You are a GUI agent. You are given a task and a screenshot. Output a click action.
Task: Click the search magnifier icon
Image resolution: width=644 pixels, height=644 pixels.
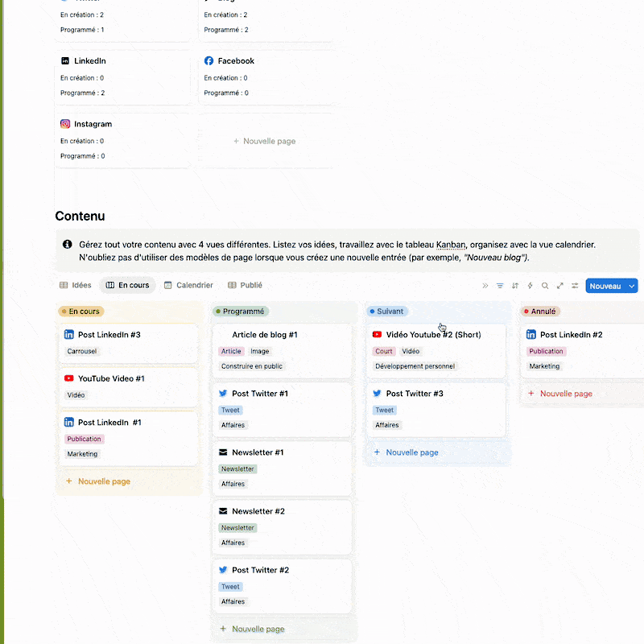coord(545,286)
